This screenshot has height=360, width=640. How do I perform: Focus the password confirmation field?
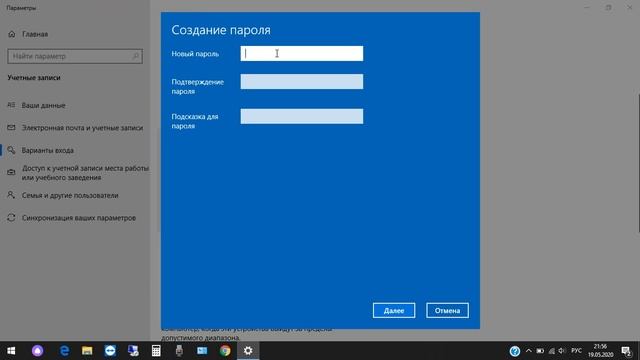pyautogui.click(x=302, y=82)
